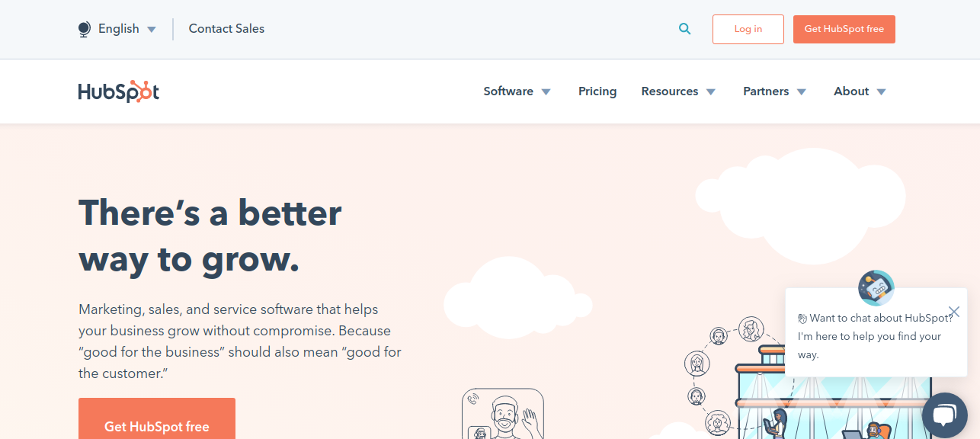Expand About dropdown arrow

click(x=882, y=92)
